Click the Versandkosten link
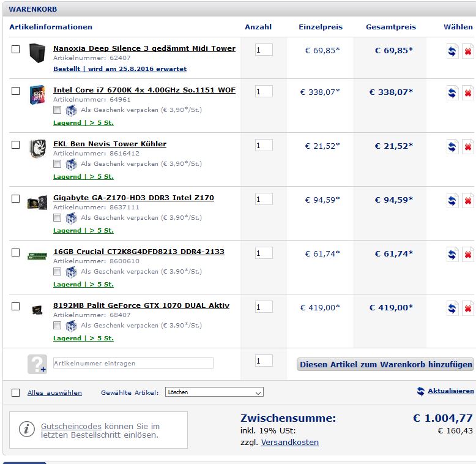Screen dimensions: 476x464 point(290,443)
